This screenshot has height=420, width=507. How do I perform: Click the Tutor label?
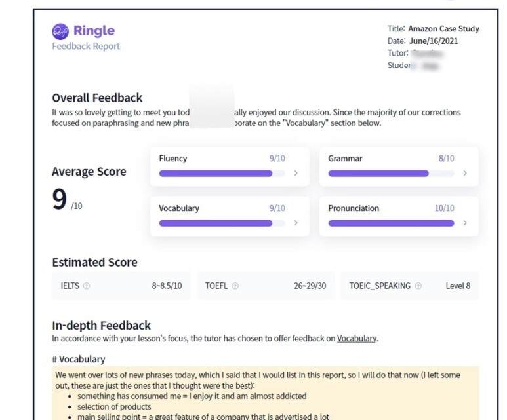point(397,53)
